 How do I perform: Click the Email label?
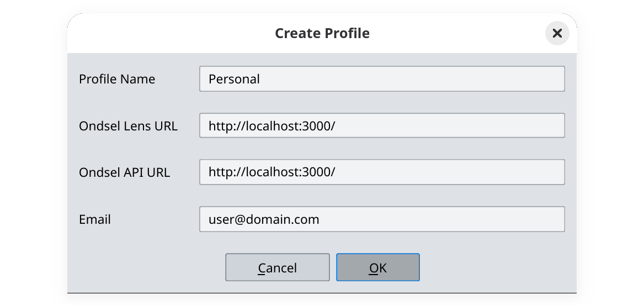pos(95,219)
